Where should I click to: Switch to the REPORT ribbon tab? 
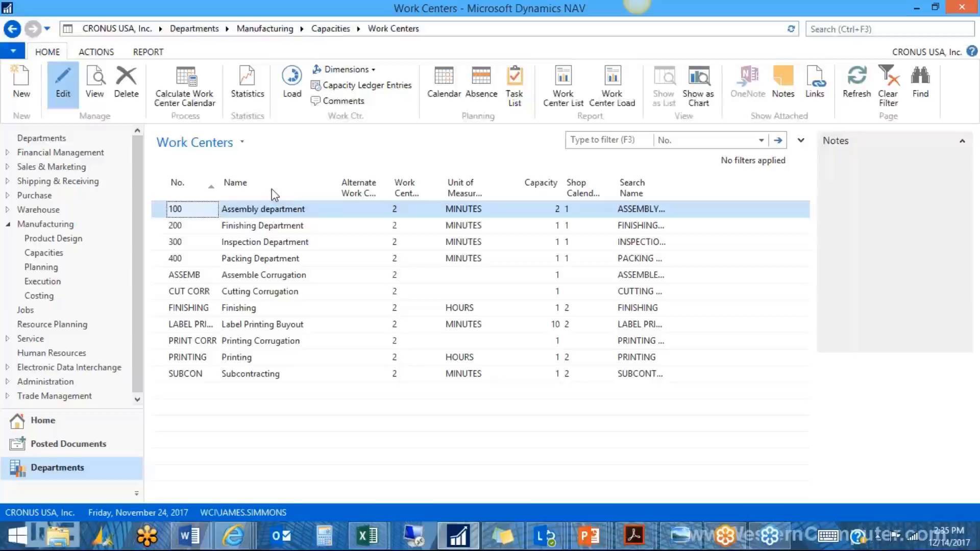[x=148, y=52]
